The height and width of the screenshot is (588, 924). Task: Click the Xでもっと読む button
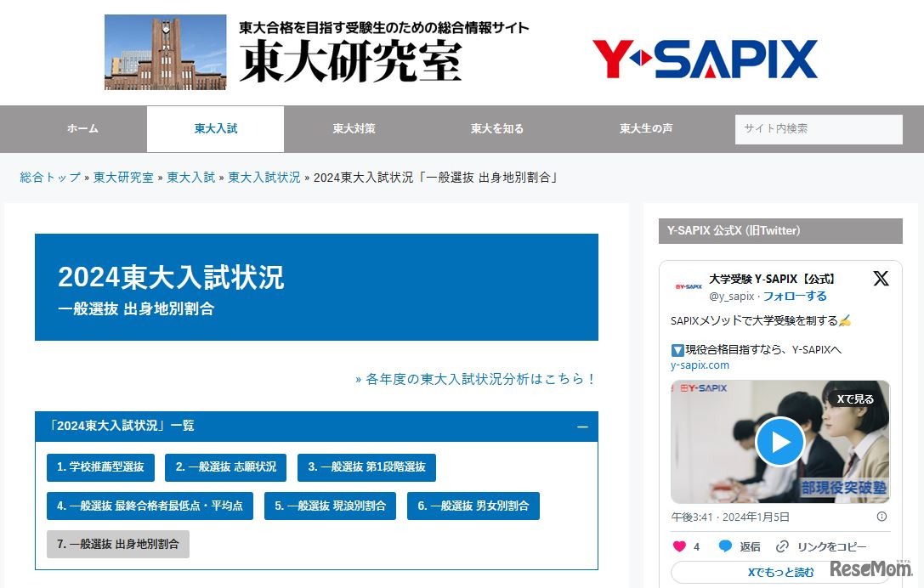(x=780, y=572)
